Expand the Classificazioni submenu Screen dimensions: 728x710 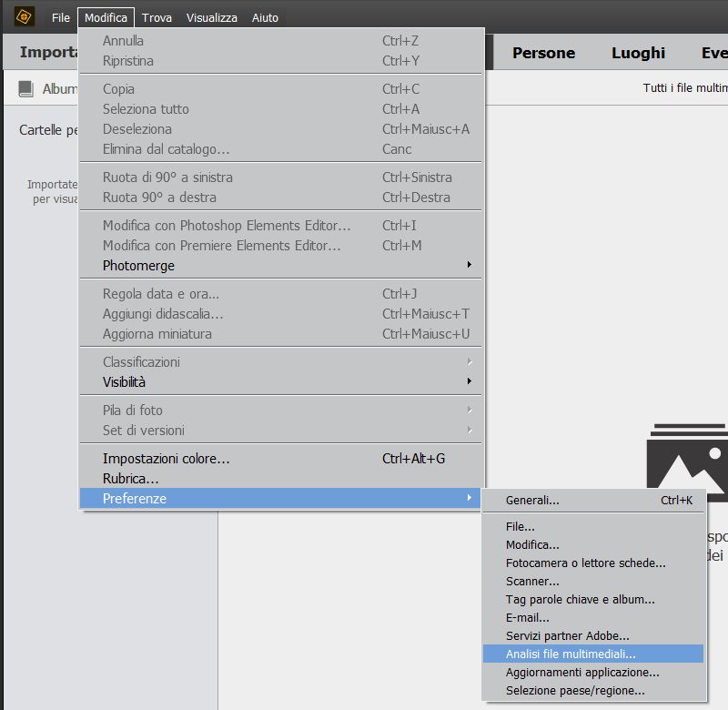[281, 362]
